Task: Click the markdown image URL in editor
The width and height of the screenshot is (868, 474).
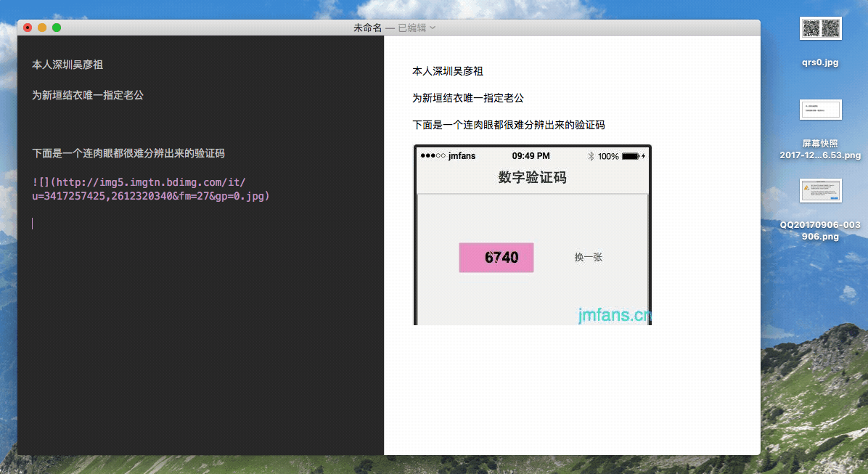Action: pos(150,189)
